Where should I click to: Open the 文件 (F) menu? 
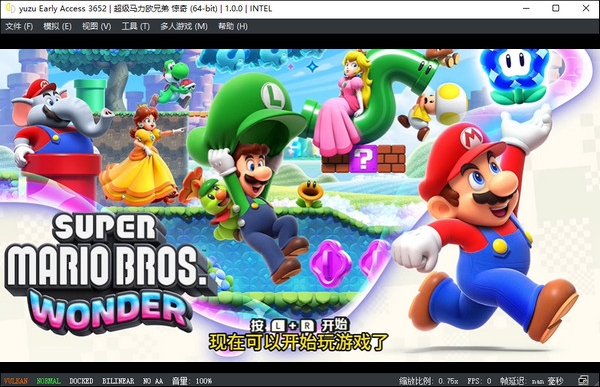point(19,26)
